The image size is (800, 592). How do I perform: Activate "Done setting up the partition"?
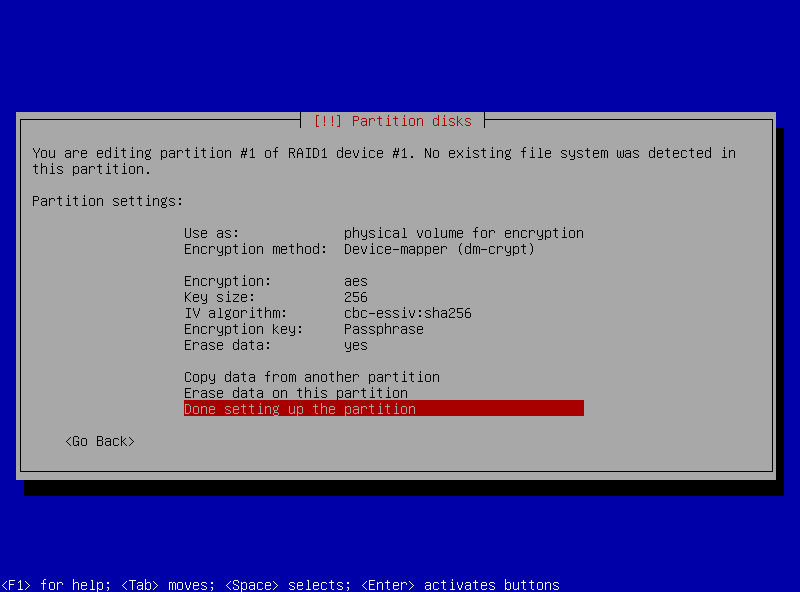(x=299, y=409)
